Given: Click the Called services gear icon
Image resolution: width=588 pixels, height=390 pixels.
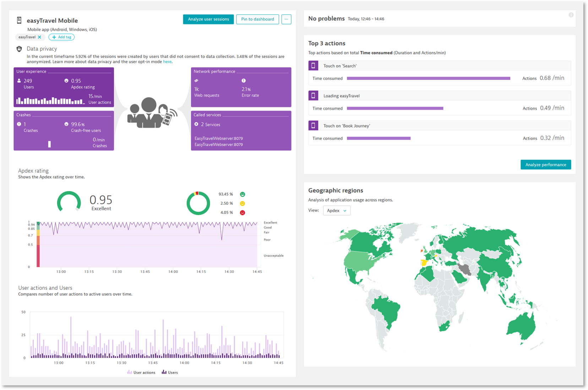Looking at the screenshot, I should coord(196,124).
